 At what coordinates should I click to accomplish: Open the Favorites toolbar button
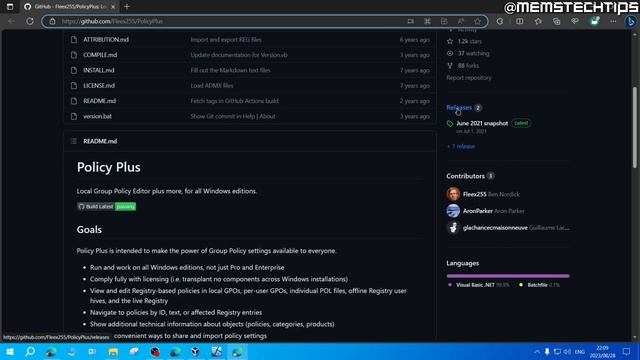click(x=538, y=21)
